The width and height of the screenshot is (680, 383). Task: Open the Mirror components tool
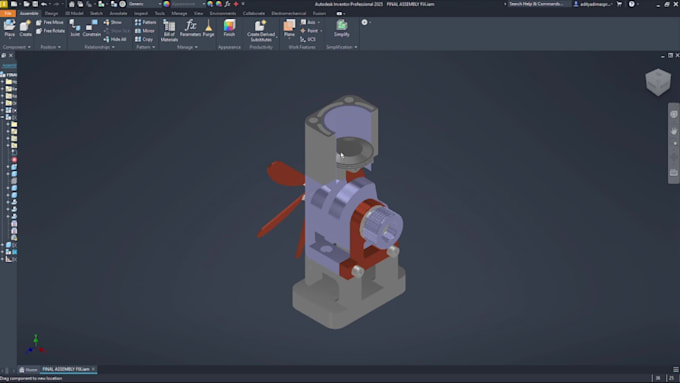[145, 31]
